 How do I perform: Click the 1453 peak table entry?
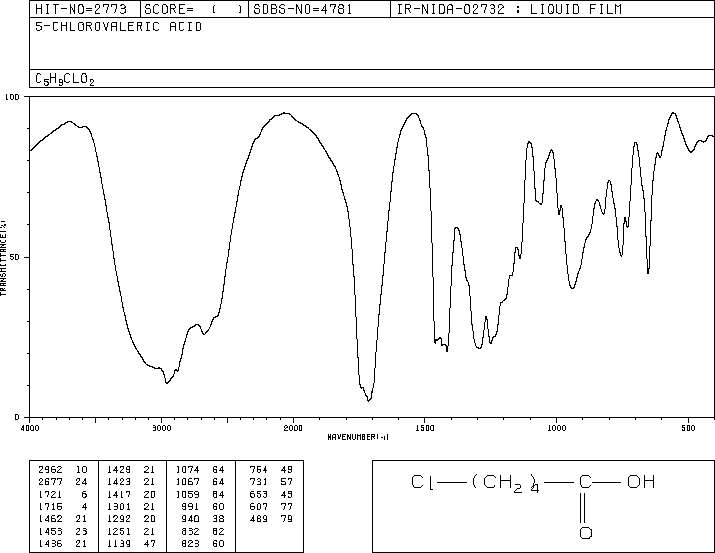pos(62,532)
